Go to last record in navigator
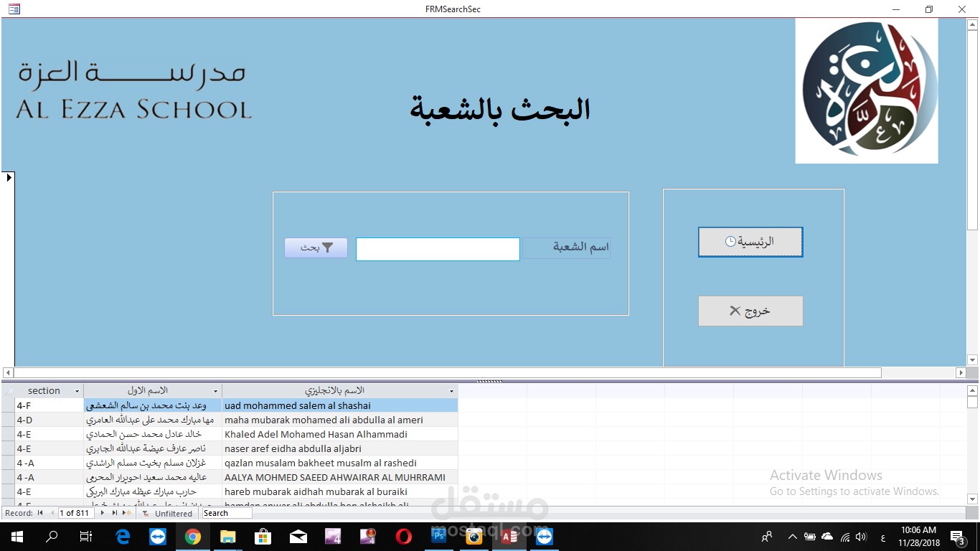 click(x=115, y=513)
